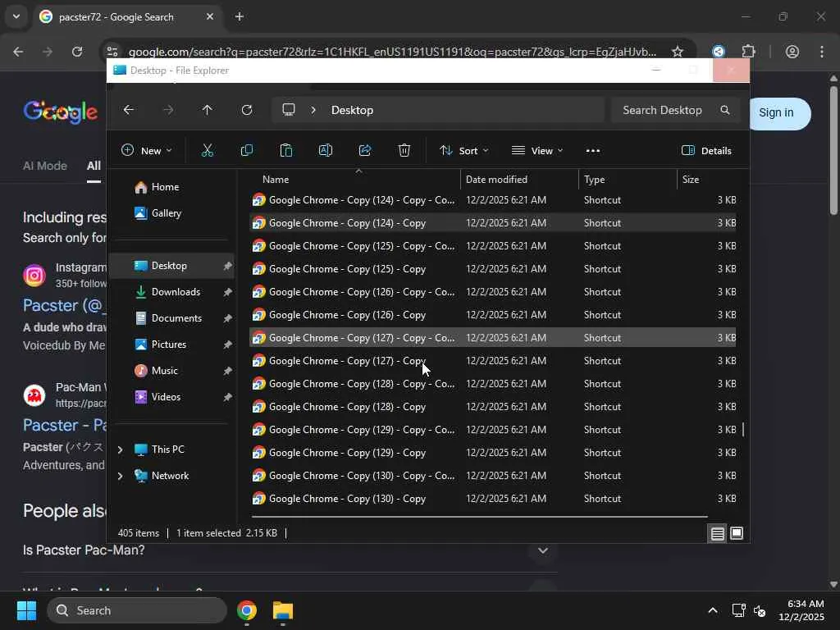The image size is (840, 630).
Task: Click the Delete trash icon
Action: pos(404,151)
